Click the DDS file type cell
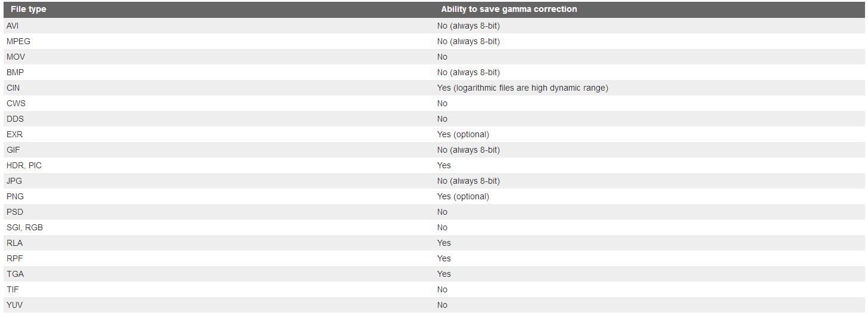The width and height of the screenshot is (868, 318). [x=15, y=119]
